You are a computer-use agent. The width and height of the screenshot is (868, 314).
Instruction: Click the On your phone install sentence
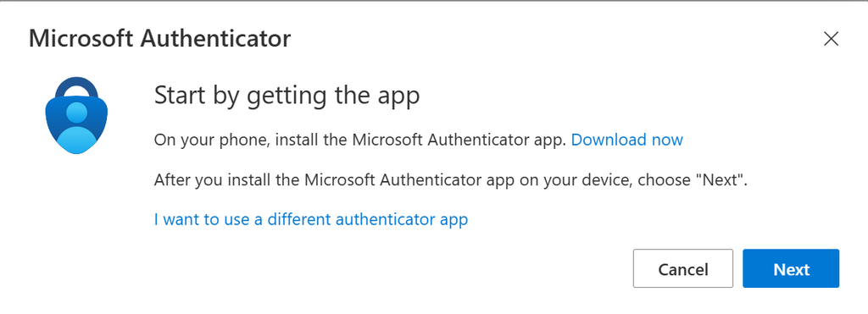[359, 140]
